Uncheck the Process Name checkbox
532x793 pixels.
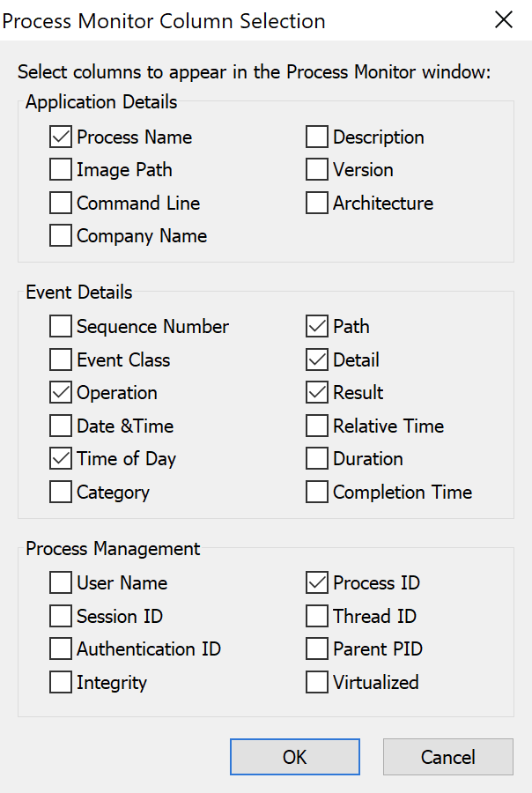coord(61,137)
